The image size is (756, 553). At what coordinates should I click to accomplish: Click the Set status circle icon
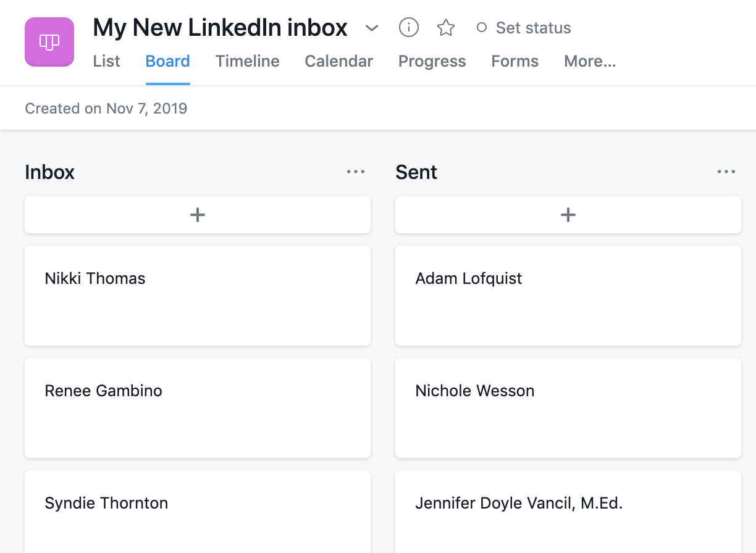click(482, 28)
